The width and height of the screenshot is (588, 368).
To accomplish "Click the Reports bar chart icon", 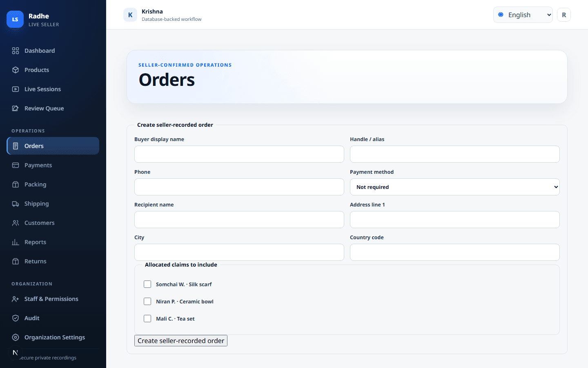I will 16,242.
